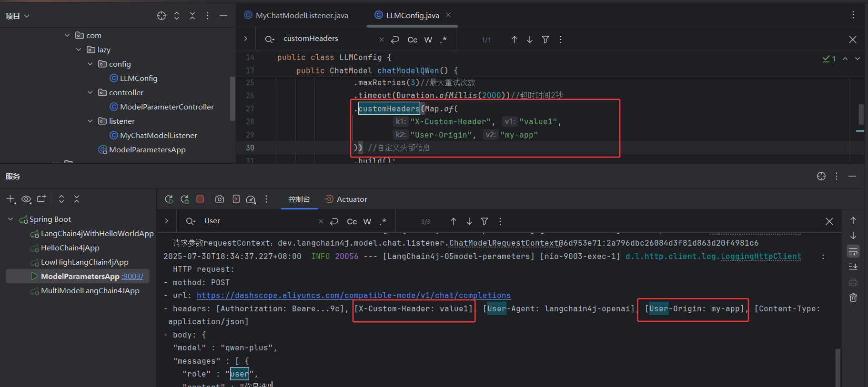Toggle regex option in console search
Image resolution: width=868 pixels, height=387 pixels.
384,221
